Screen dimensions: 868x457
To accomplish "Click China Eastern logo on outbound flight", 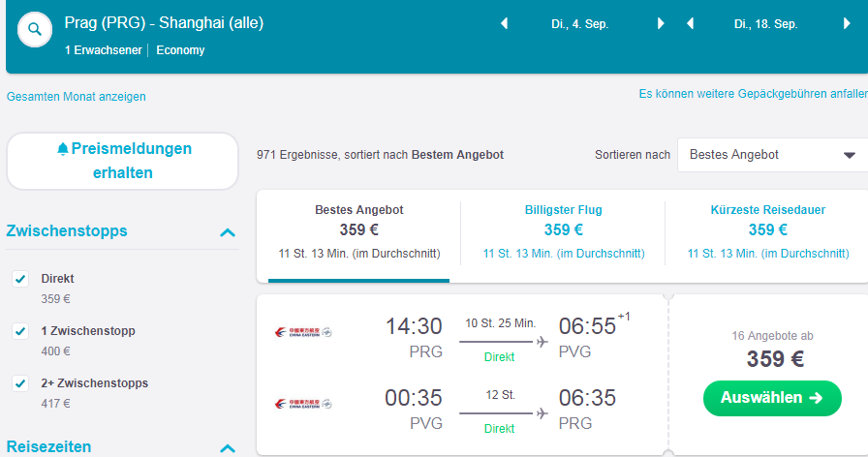I will pyautogui.click(x=303, y=332).
